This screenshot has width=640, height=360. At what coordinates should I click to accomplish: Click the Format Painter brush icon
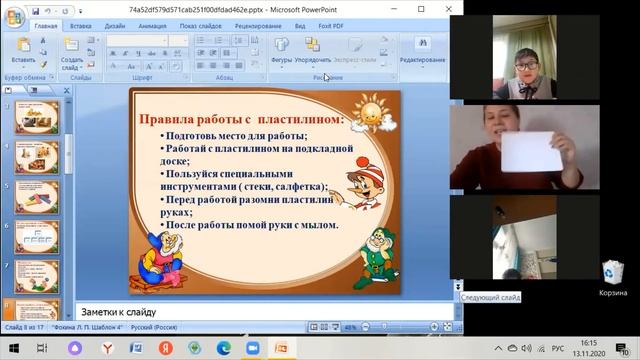(43, 64)
